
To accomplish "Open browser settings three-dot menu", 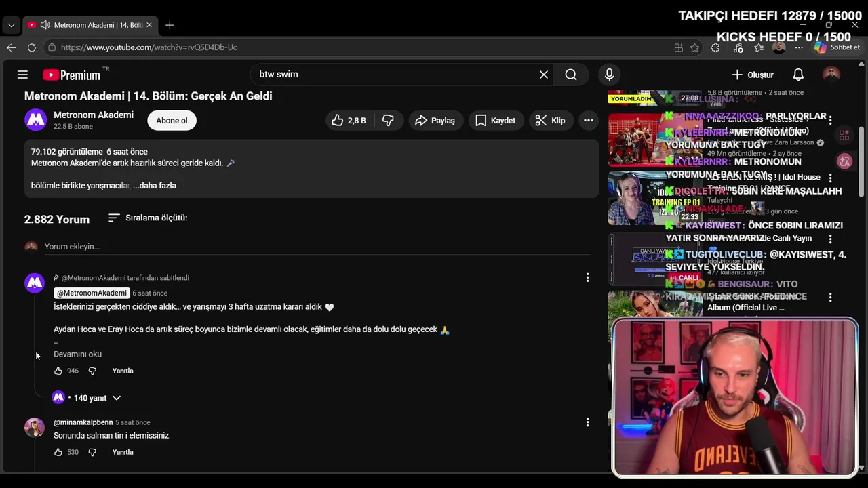I will (800, 47).
